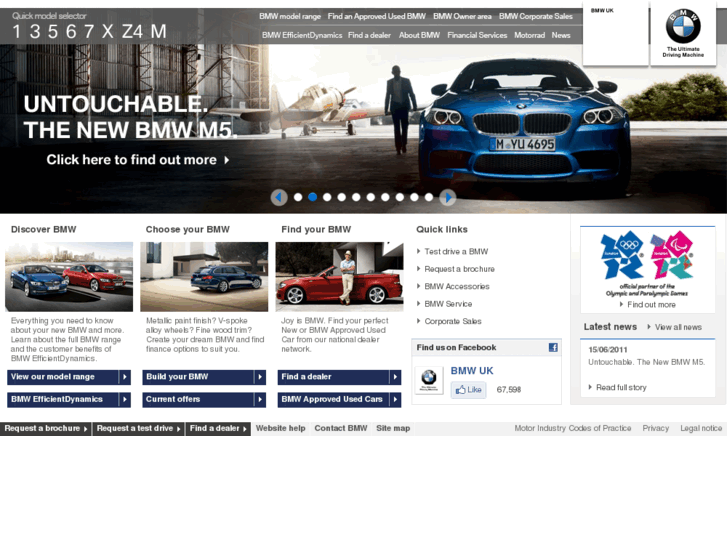
Task: Click Find your BMW red convertible thumbnail
Action: coord(339,276)
